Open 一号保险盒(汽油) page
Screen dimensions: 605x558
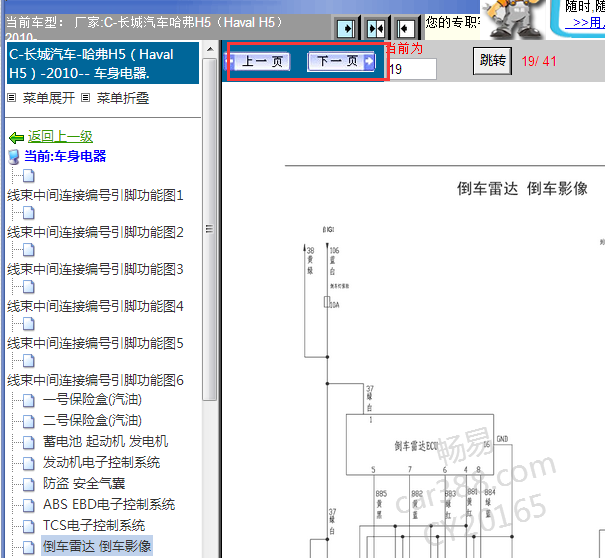(92, 399)
